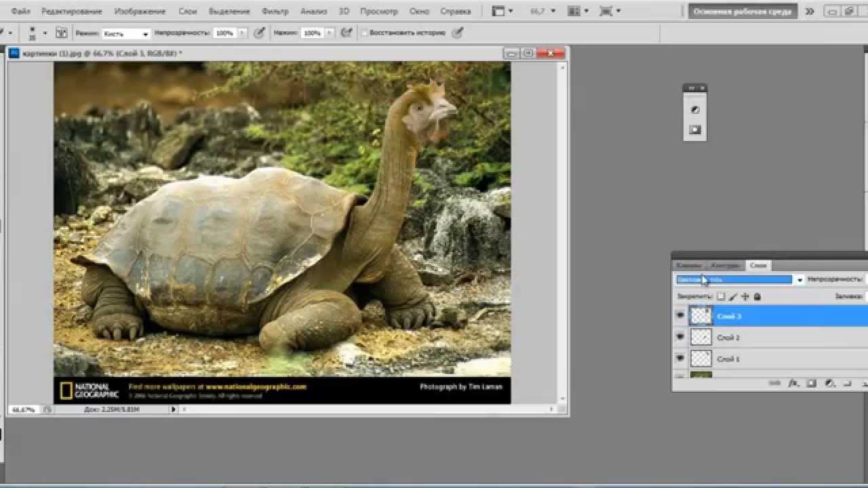This screenshot has width=868, height=488.
Task: Create new adjustment layer icon
Action: click(829, 384)
